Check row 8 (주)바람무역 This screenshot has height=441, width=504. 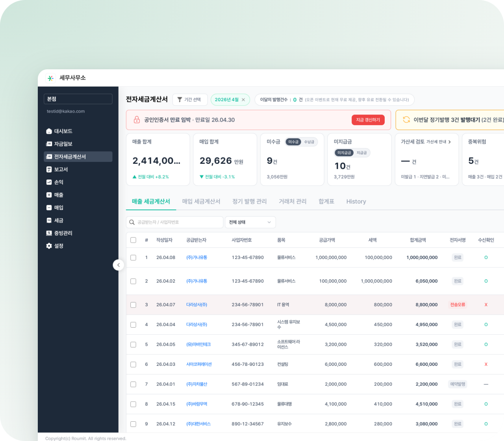click(133, 404)
